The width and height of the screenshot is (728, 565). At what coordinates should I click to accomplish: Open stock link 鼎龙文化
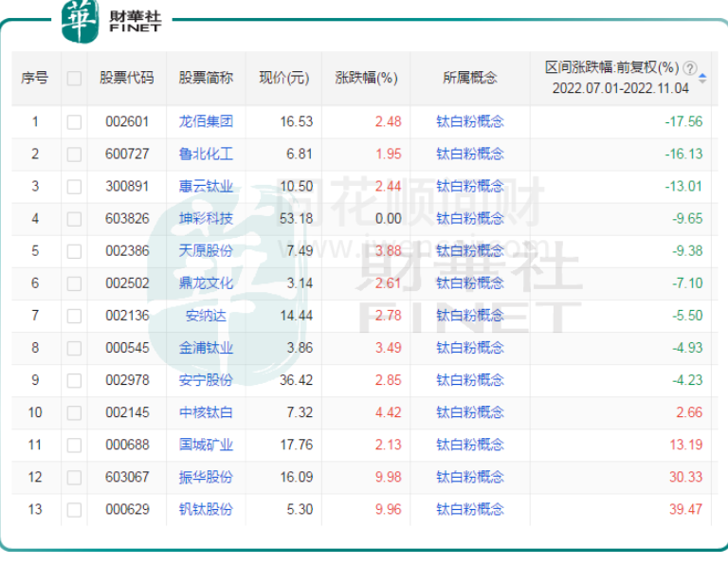coord(206,283)
